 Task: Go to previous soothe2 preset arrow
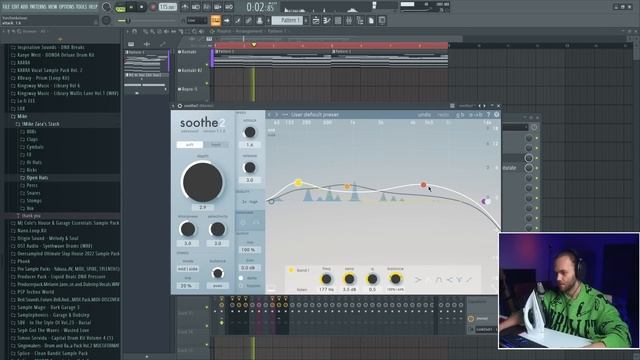[269, 115]
